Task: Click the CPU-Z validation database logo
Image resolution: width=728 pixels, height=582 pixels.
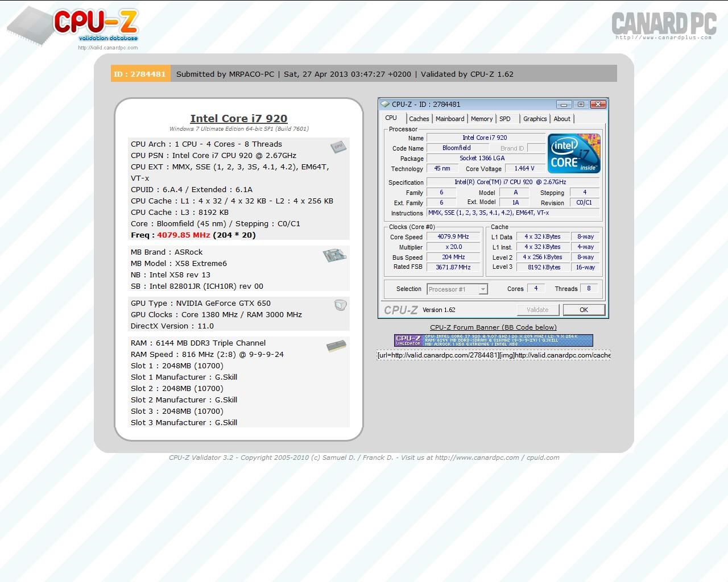Action: (x=73, y=26)
